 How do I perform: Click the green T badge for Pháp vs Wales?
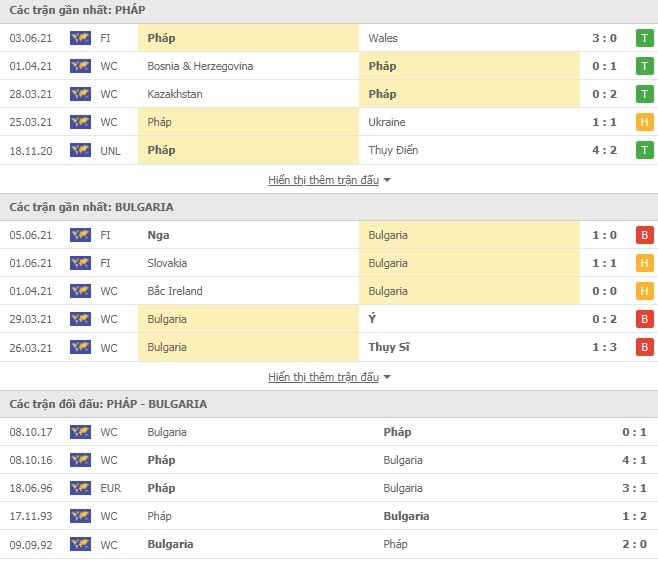coord(645,38)
